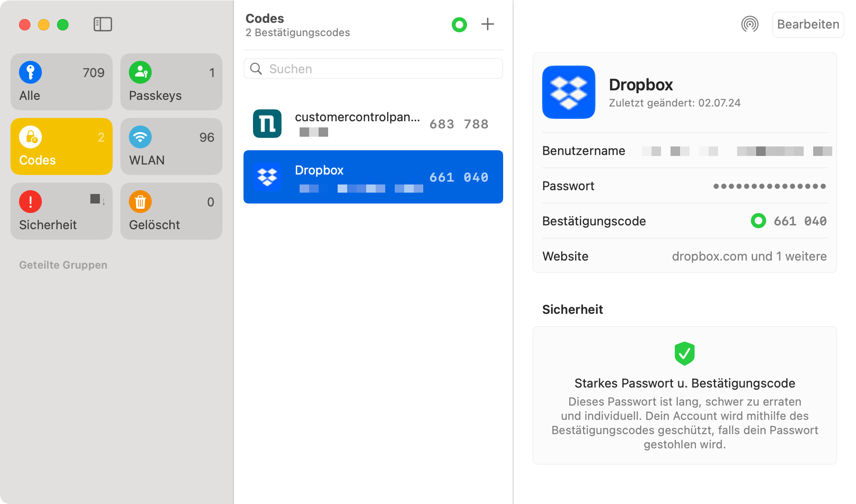This screenshot has height=504, width=856.
Task: Click the Sicherheit section heading
Action: pos(573,310)
